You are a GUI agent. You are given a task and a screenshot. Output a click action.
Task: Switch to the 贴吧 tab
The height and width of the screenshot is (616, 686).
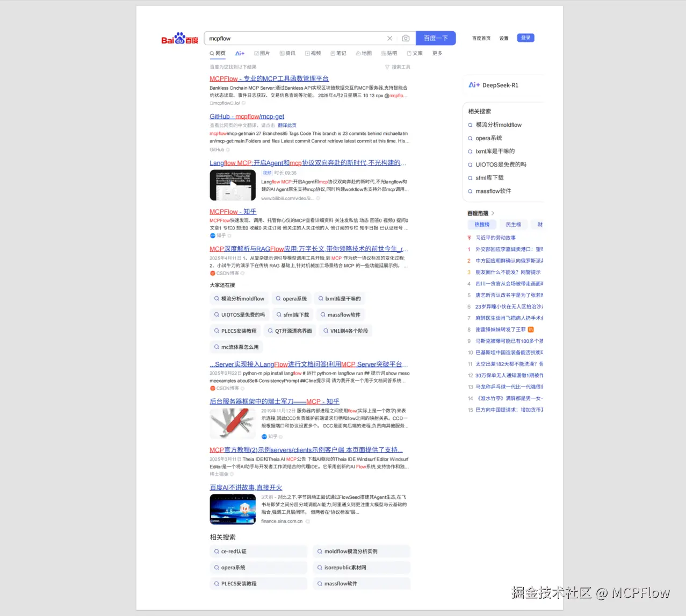coord(389,53)
